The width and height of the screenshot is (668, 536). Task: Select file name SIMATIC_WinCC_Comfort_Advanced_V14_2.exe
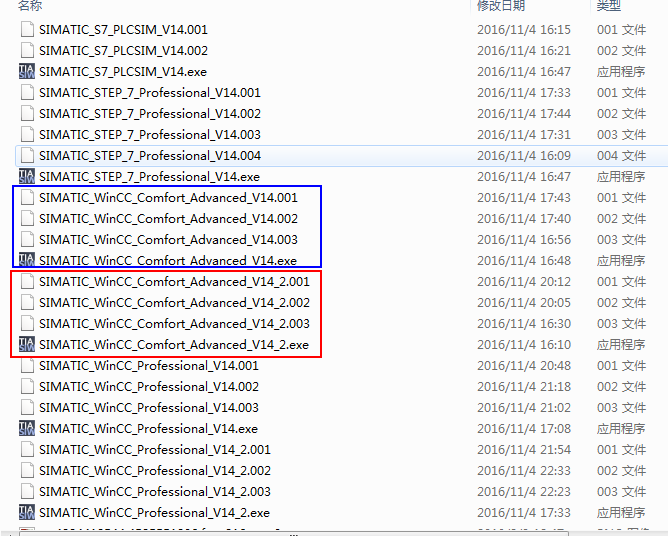tap(174, 345)
